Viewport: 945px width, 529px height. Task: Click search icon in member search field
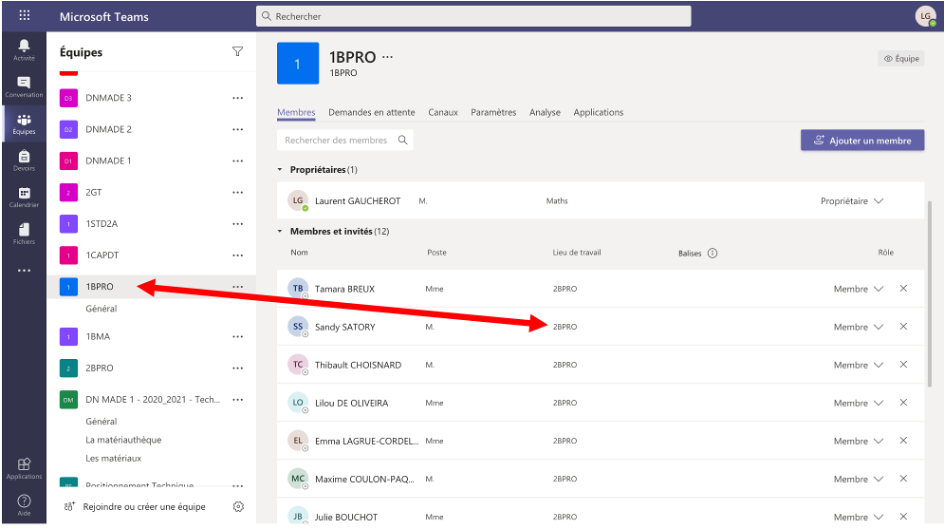pos(403,140)
